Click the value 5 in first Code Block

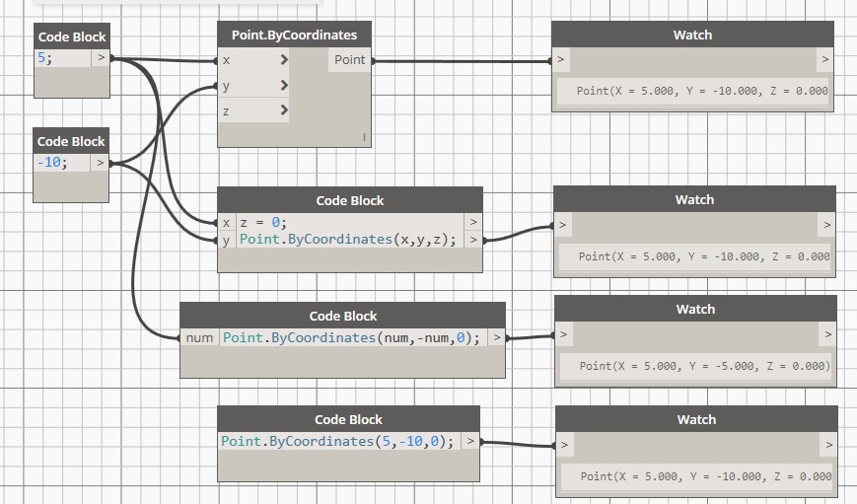[x=44, y=58]
